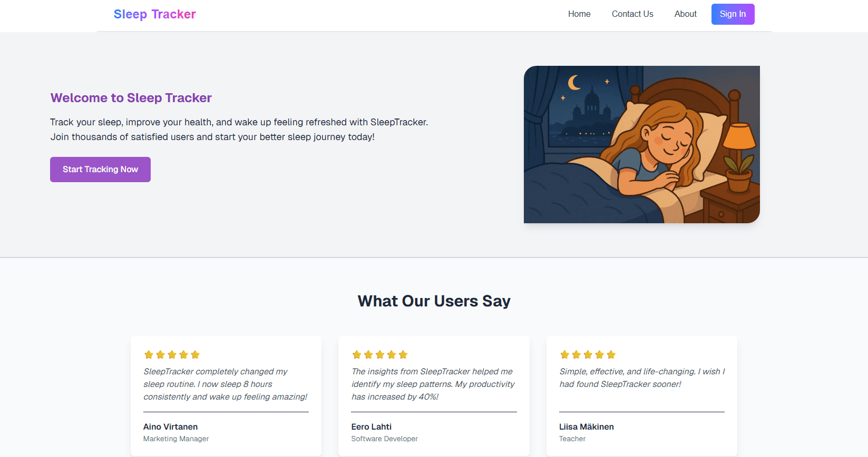Click fifth star in Liisa Mäkinen's rating
The width and height of the screenshot is (868, 457).
611,355
